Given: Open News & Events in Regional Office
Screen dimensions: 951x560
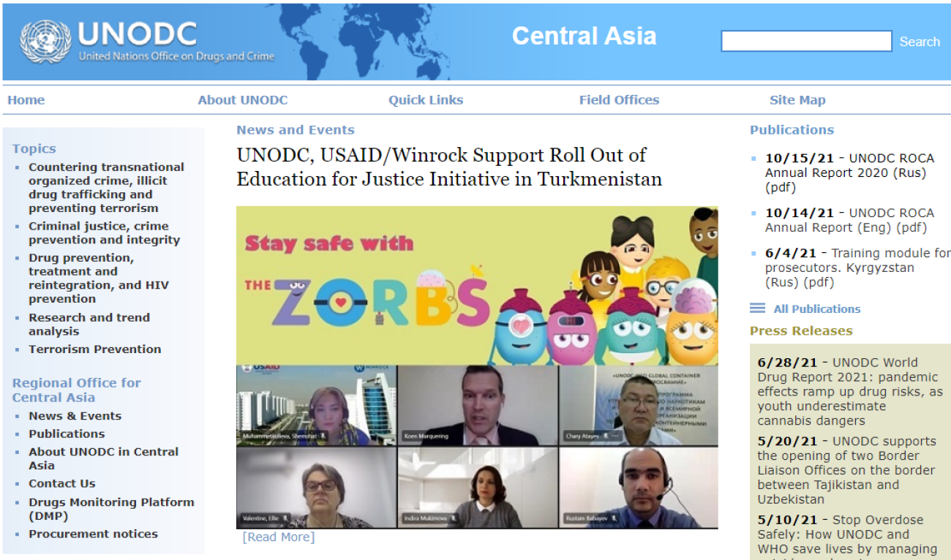Looking at the screenshot, I should [75, 416].
